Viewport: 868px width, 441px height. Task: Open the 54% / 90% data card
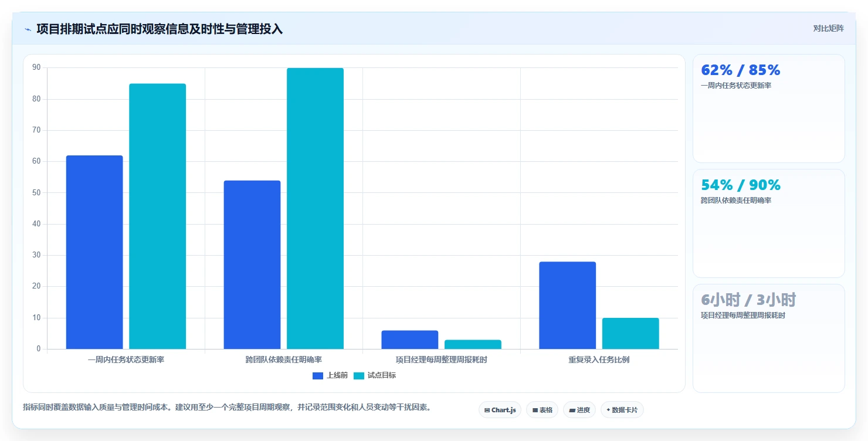(x=768, y=223)
